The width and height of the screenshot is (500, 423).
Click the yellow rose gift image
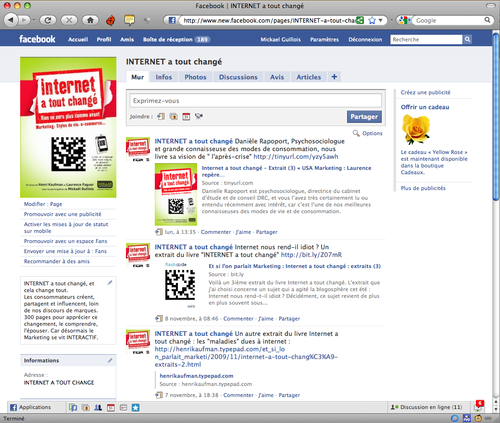[x=416, y=129]
